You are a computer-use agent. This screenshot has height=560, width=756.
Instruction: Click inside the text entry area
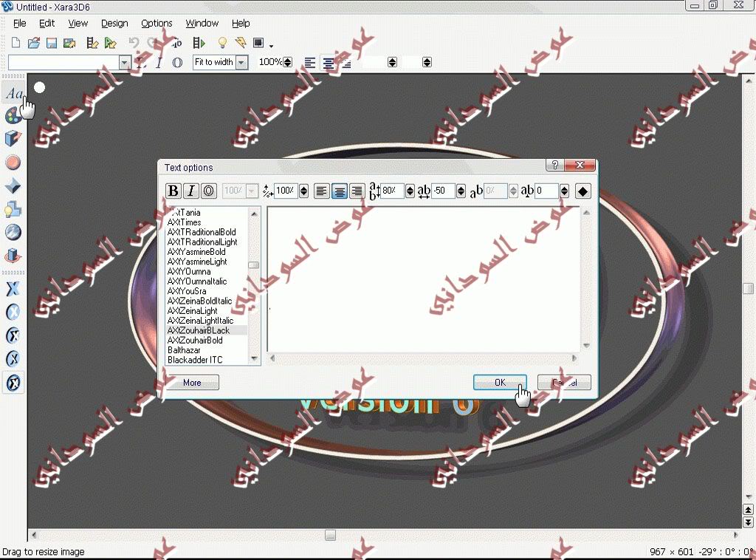pos(424,280)
